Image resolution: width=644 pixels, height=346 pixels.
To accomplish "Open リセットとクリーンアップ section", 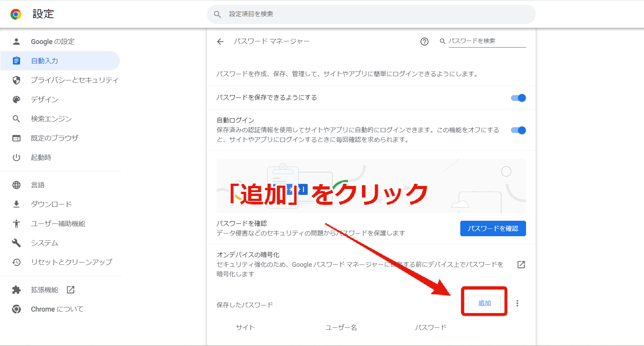I will coord(60,262).
